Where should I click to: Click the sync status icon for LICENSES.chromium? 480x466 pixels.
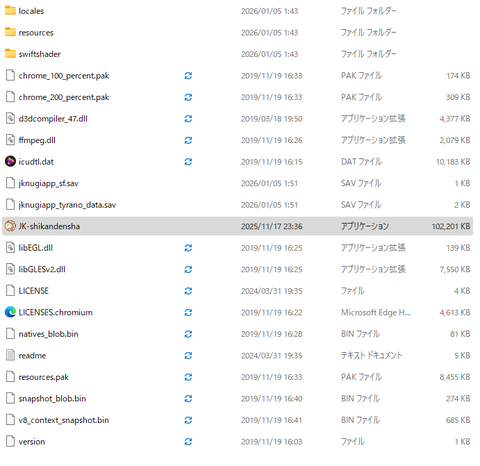[188, 312]
